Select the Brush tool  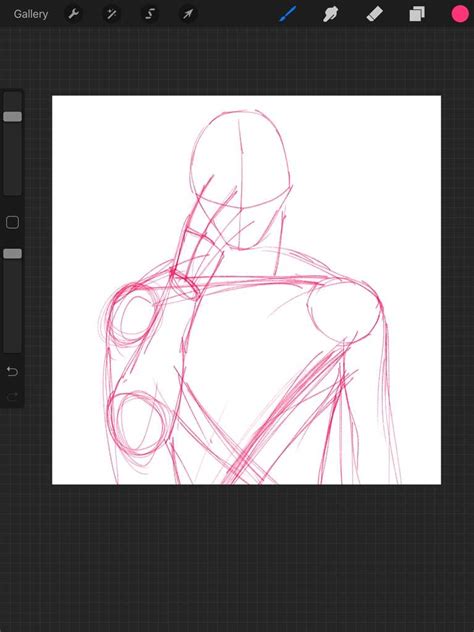[x=288, y=14]
